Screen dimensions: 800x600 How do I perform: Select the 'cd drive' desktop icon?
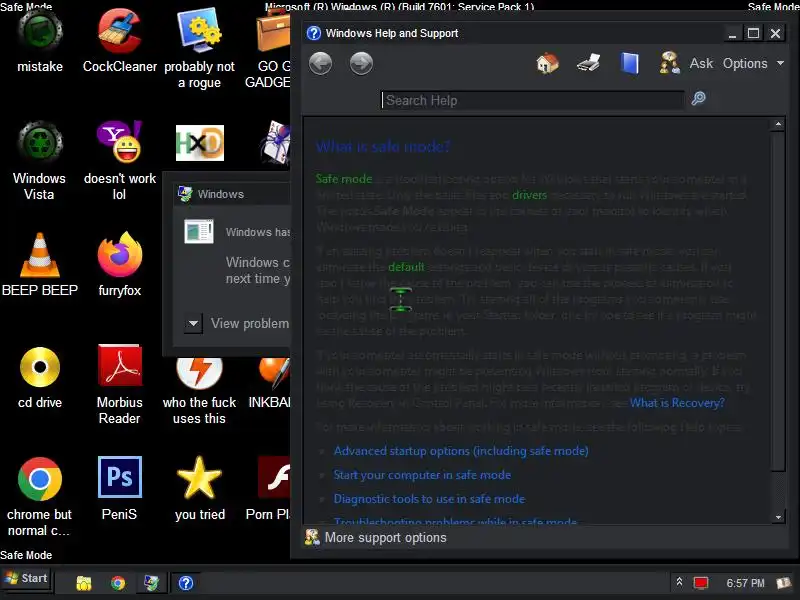tap(40, 377)
